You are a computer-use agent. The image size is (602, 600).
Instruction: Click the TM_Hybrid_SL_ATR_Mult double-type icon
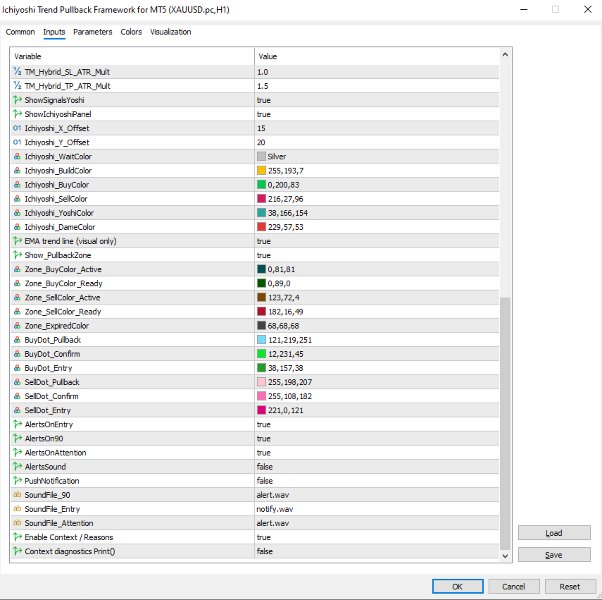pos(17,71)
